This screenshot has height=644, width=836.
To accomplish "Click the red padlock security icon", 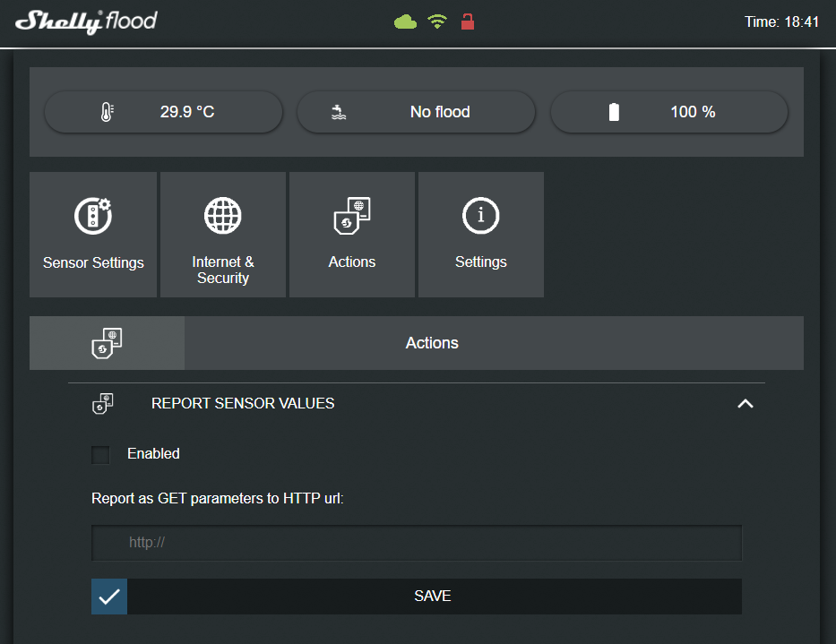I will (x=467, y=21).
